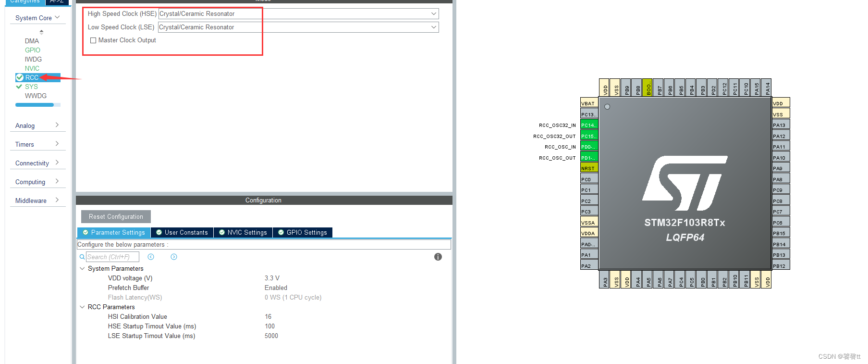Click the PC9 pin on chip
The image size is (868, 364).
coord(781,190)
